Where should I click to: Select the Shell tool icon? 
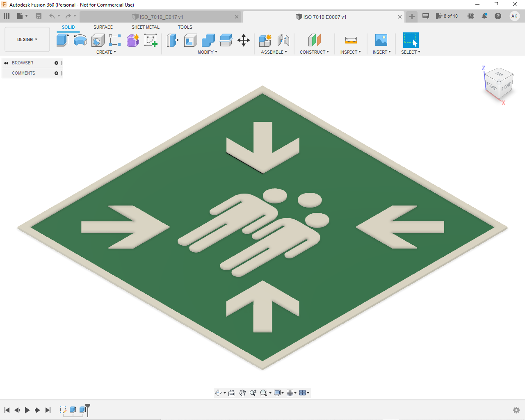[x=191, y=40]
